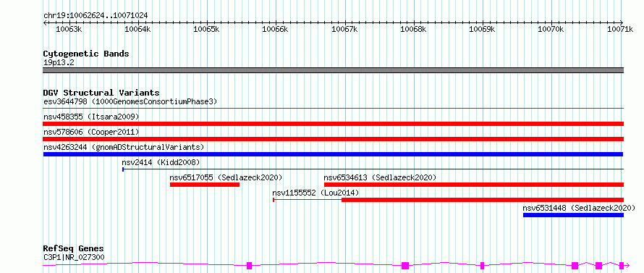The image size is (644, 273).
Task: Open the nsv458355 (Itsara2009) label
Action: 91,117
